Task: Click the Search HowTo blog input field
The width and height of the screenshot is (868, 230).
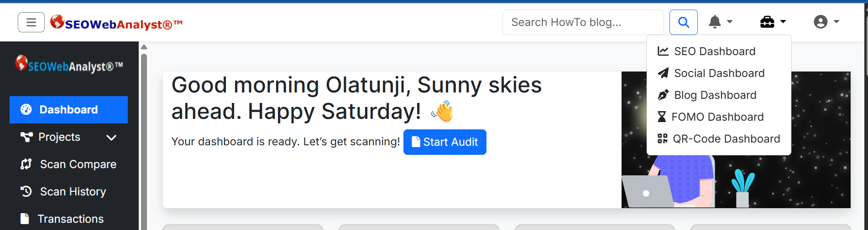Action: point(583,22)
